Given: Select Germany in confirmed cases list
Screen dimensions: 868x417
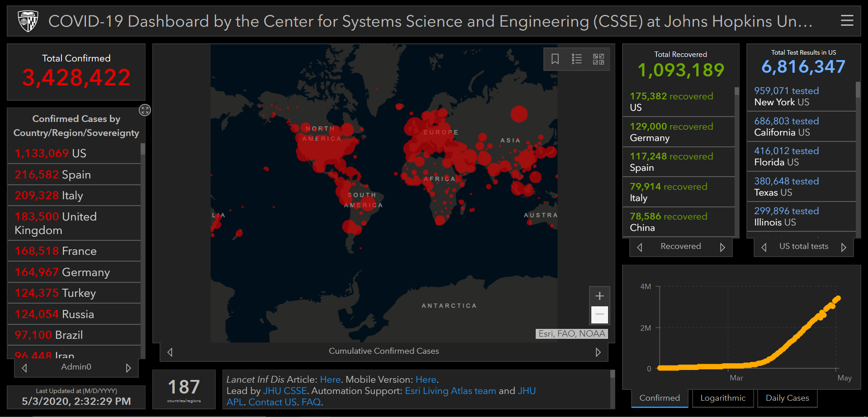Looking at the screenshot, I should pos(74,272).
